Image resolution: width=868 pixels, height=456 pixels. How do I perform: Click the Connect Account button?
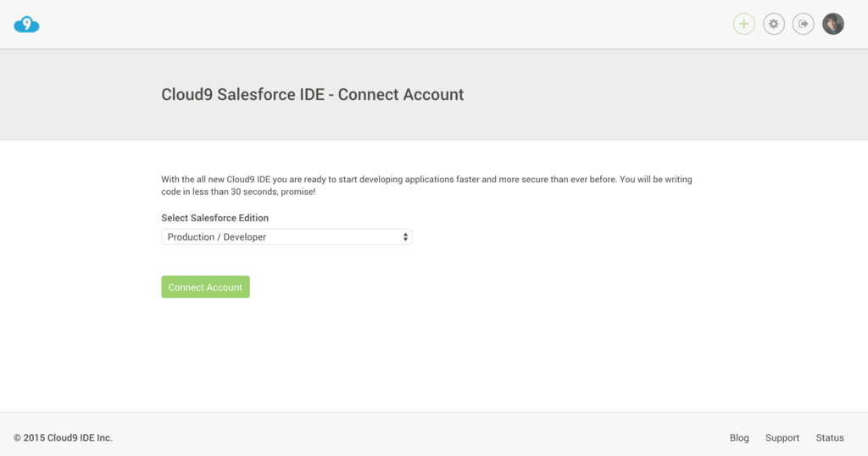click(x=205, y=286)
